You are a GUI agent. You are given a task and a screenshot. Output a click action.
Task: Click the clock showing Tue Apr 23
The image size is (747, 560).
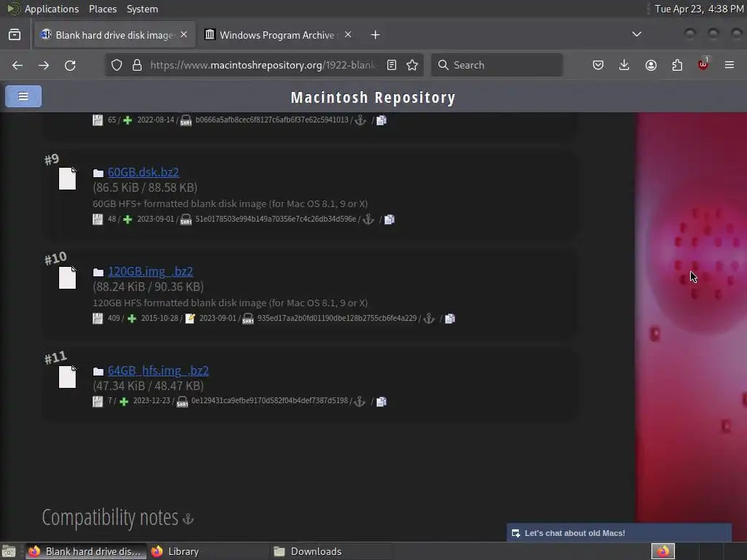coord(699,9)
